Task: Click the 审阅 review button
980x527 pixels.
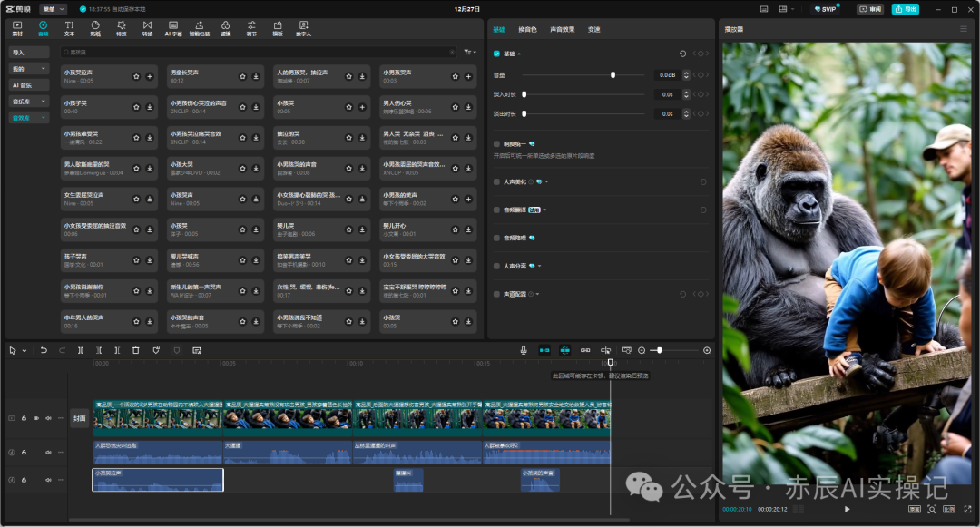Action: (x=870, y=9)
